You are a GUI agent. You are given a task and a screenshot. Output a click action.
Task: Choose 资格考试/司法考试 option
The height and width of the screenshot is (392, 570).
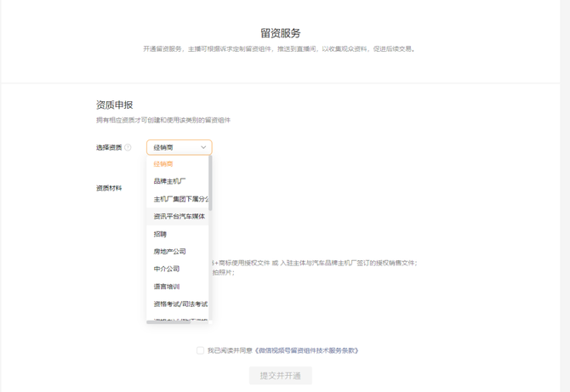[180, 304]
